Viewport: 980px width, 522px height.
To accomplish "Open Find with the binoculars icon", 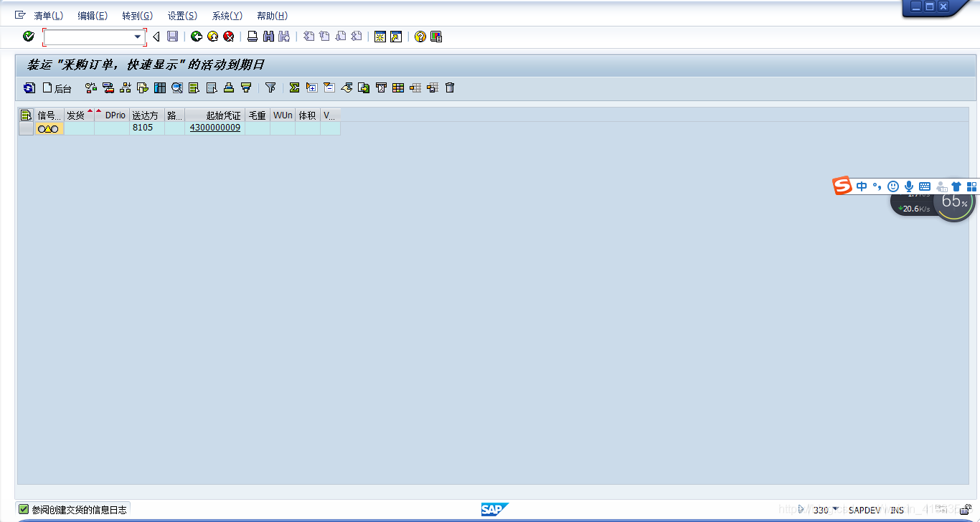I will 268,37.
